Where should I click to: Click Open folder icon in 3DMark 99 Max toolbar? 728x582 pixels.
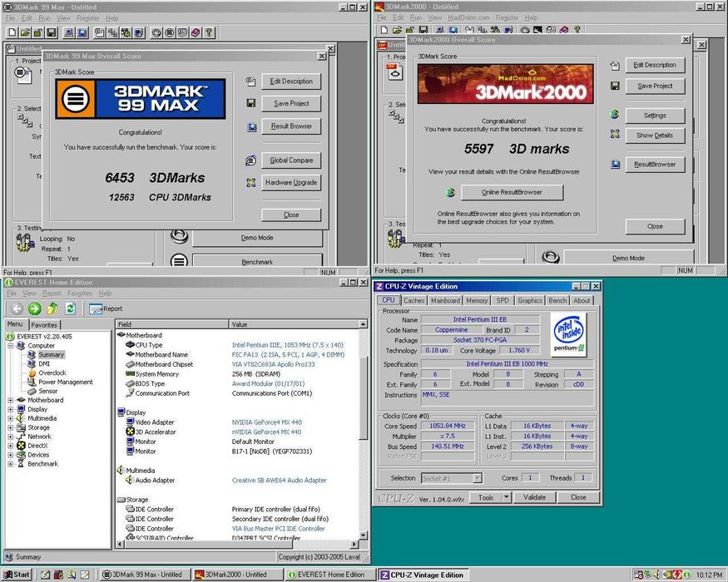[x=25, y=32]
